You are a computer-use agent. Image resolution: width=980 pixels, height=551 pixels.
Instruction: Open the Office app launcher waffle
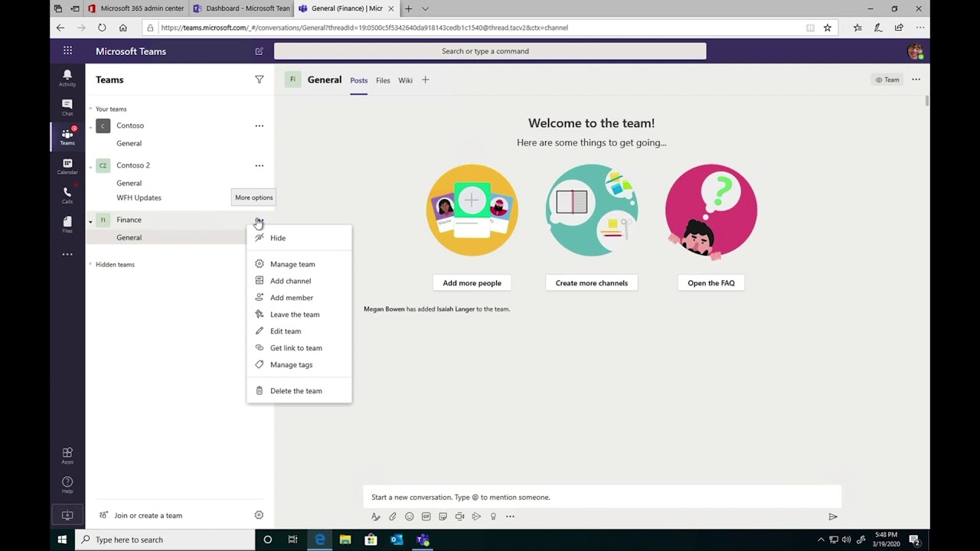point(67,51)
